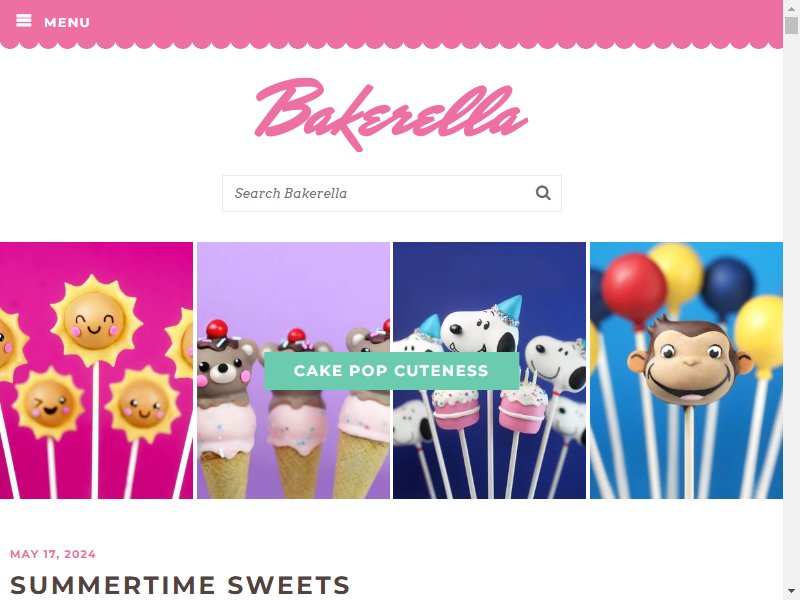Click the magnifying glass search icon
This screenshot has height=600, width=800.
point(543,193)
